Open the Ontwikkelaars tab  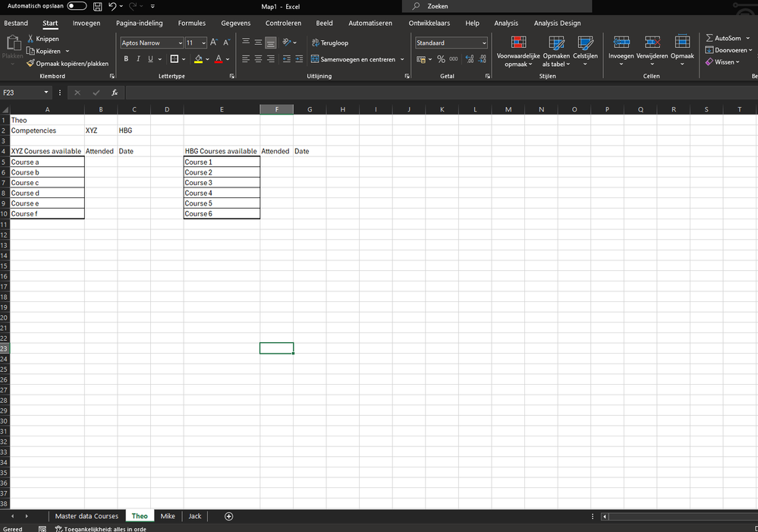click(429, 23)
